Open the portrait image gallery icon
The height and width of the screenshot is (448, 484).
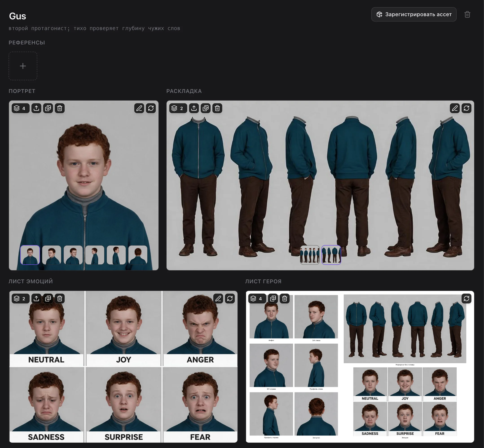(x=48, y=108)
